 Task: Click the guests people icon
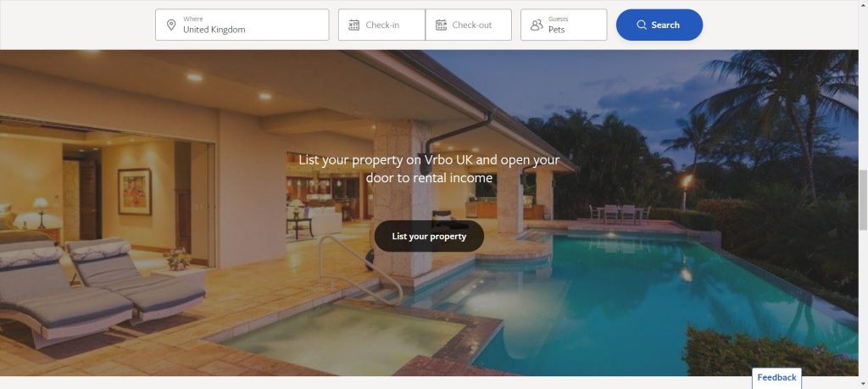click(x=537, y=25)
